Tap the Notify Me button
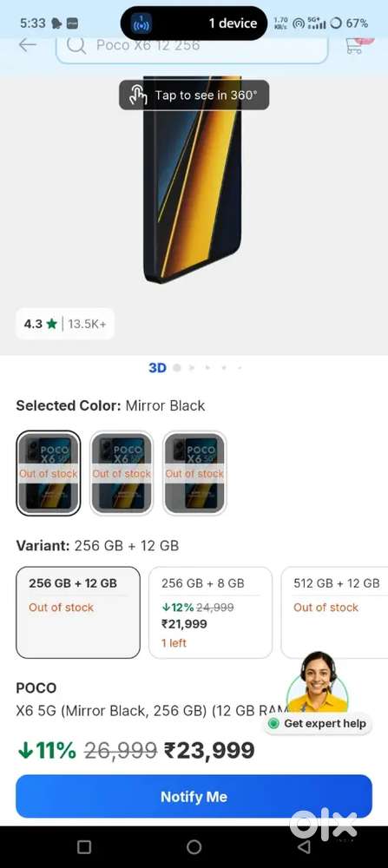This screenshot has width=388, height=868. pos(194,797)
